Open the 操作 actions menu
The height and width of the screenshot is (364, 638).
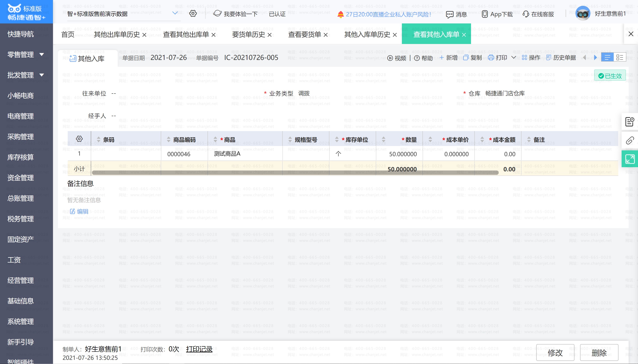pyautogui.click(x=531, y=58)
